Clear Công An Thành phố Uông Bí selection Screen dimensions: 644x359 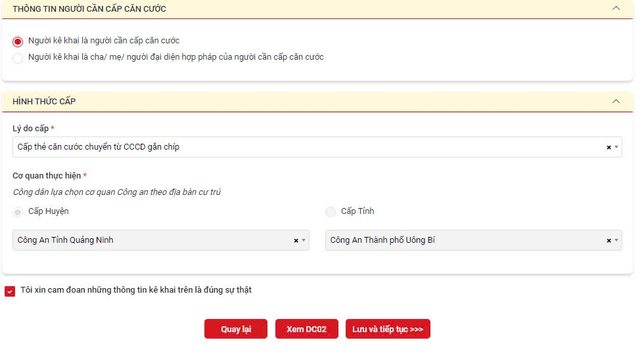click(609, 241)
